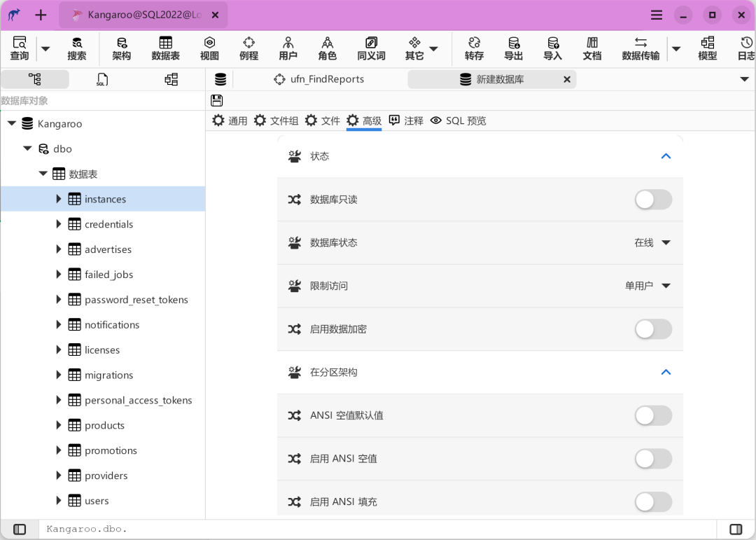Viewport: 756px width, 540px height.
Task: Click the save disk icon
Action: point(217,101)
